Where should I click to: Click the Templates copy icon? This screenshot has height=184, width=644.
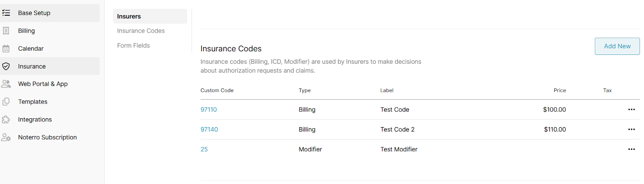pos(6,102)
